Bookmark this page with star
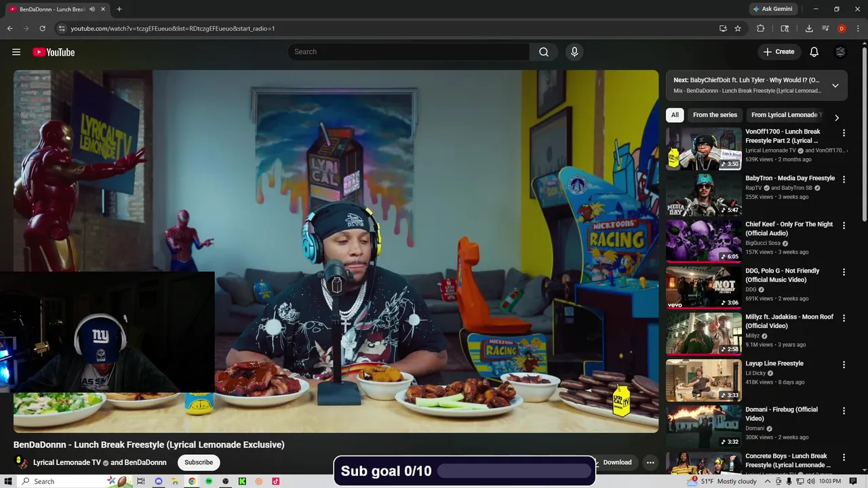Image resolution: width=868 pixels, height=488 pixels. (x=738, y=28)
